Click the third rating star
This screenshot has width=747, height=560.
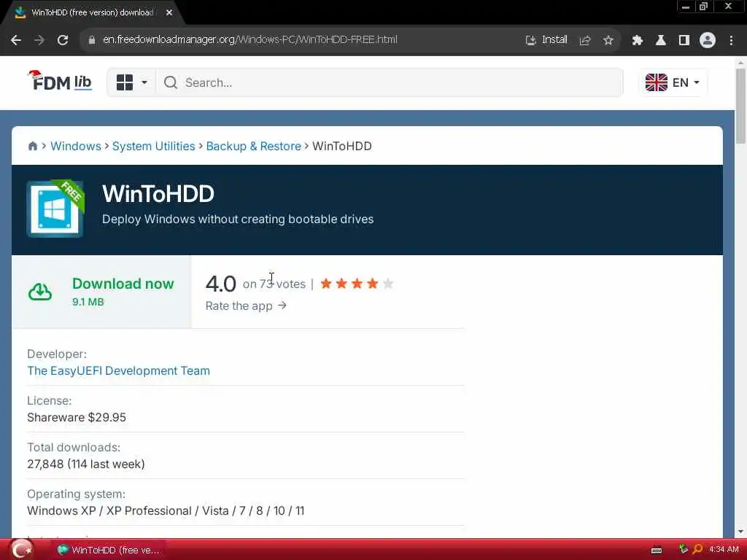coord(357,284)
